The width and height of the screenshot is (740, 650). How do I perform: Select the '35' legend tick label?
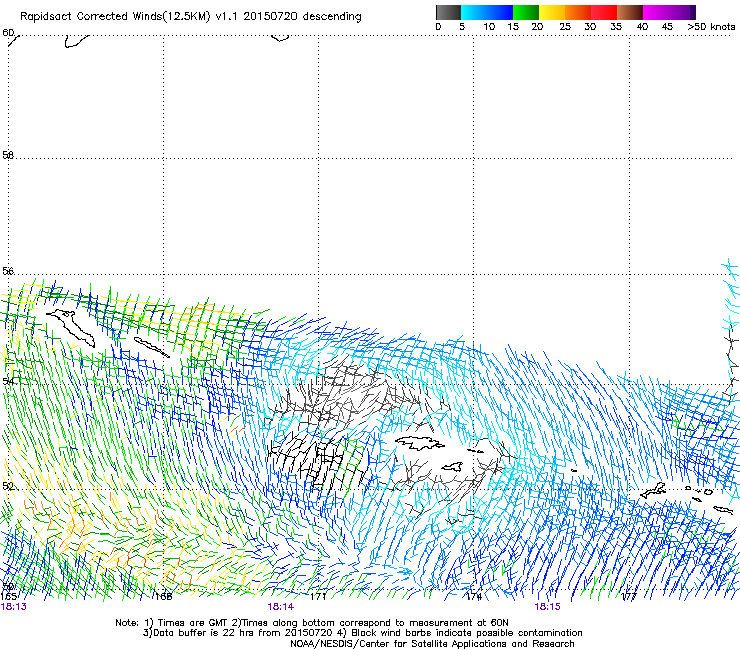point(616,27)
